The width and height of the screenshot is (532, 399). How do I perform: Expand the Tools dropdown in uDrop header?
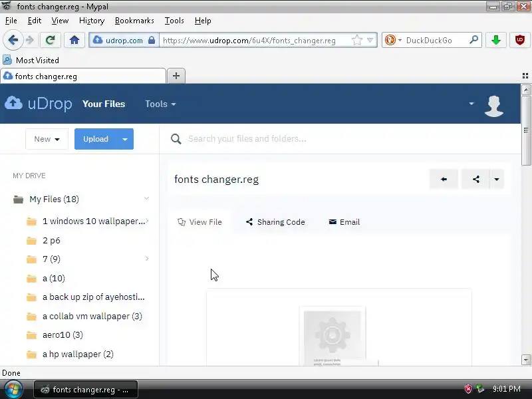160,104
